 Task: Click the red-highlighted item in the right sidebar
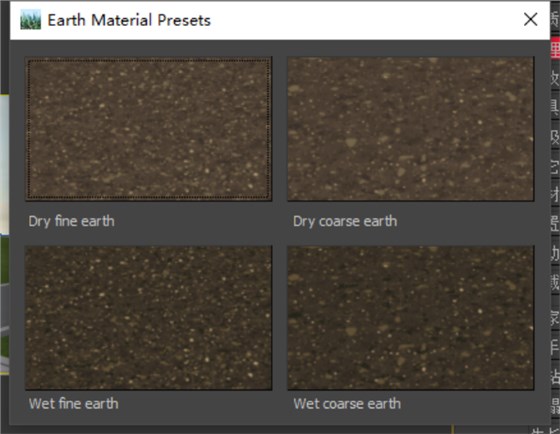click(x=555, y=48)
